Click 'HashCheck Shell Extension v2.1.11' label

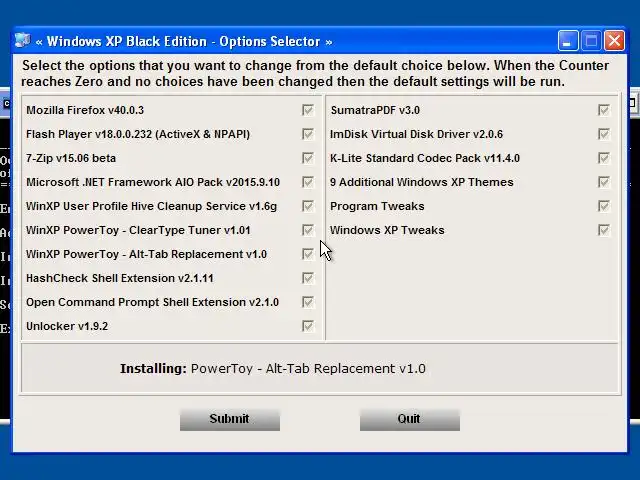click(x=120, y=278)
